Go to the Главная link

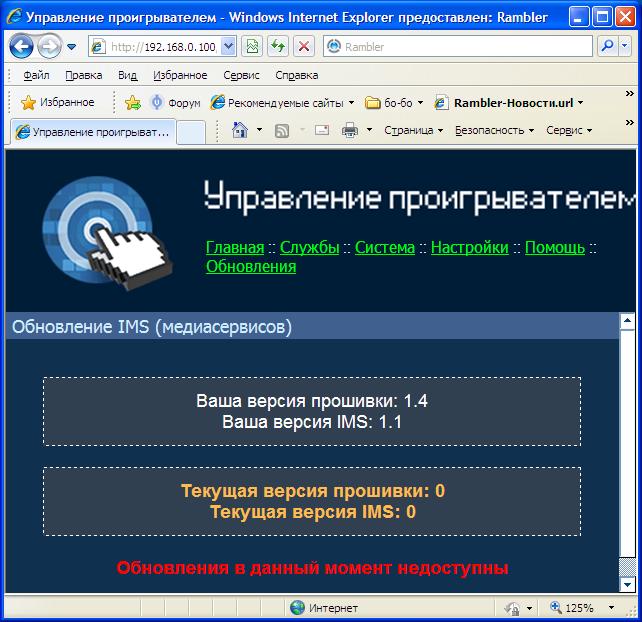(235, 247)
